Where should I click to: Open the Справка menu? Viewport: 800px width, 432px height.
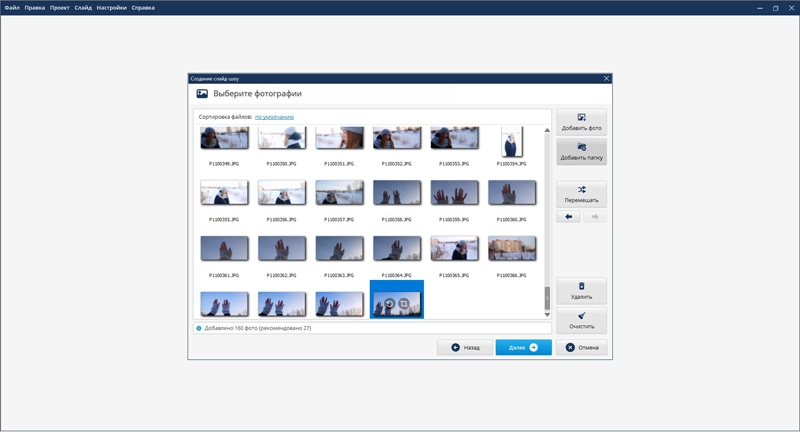tap(143, 8)
